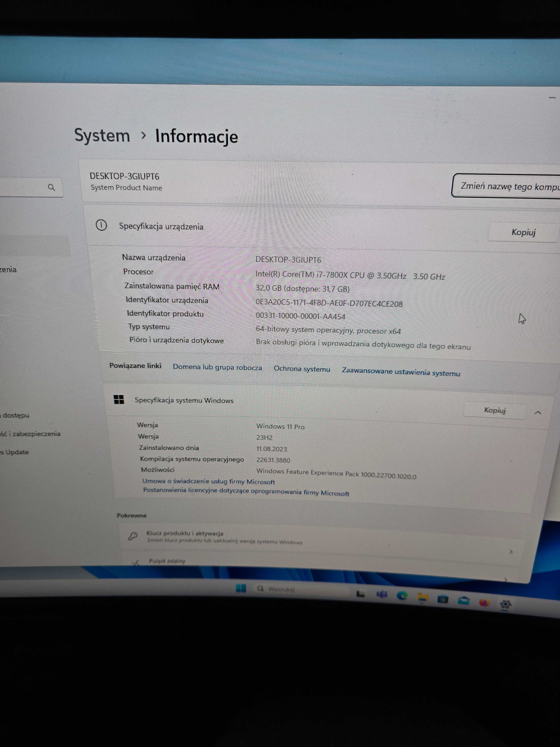Click the Pokrewne section heading
Image resolution: width=560 pixels, height=747 pixels.
click(132, 515)
